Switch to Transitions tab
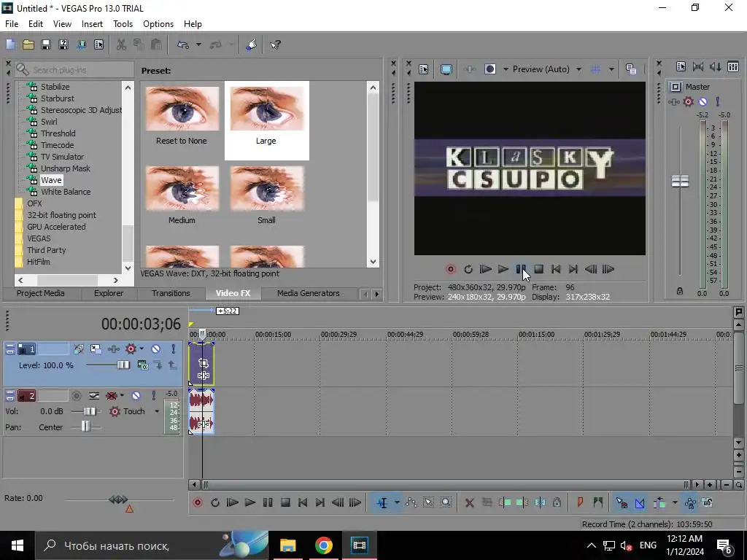Viewport: 747px width, 560px height. (x=171, y=293)
